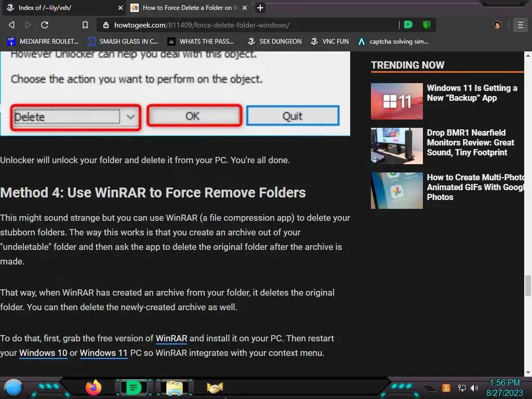Click the orange Java tray icon
Viewport: 532px width, 399px height.
pyautogui.click(x=446, y=388)
